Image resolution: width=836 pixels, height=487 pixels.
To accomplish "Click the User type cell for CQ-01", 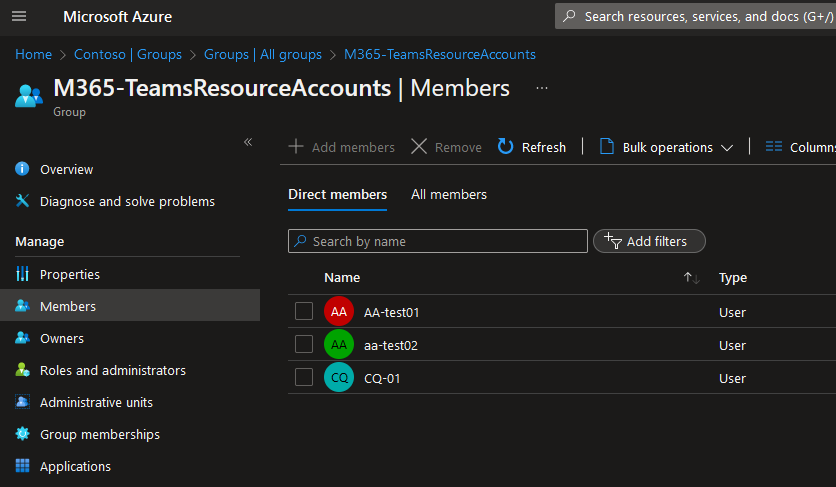I will click(x=732, y=379).
